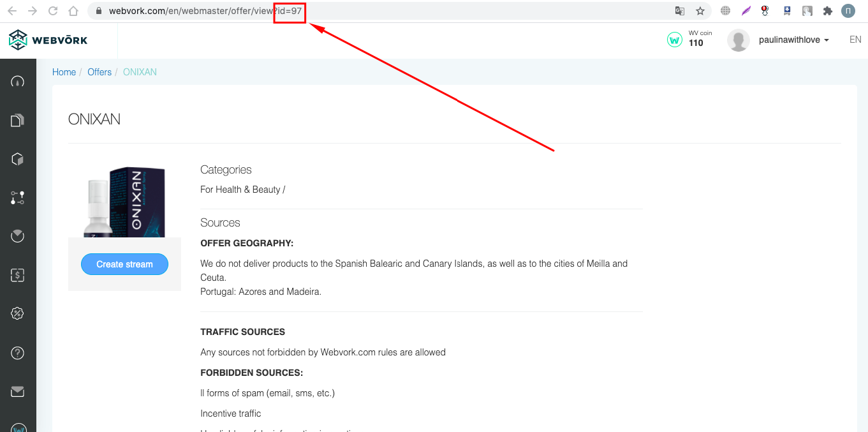Click the Portugal: Azores and Madeira line
This screenshot has width=868, height=432.
click(261, 292)
